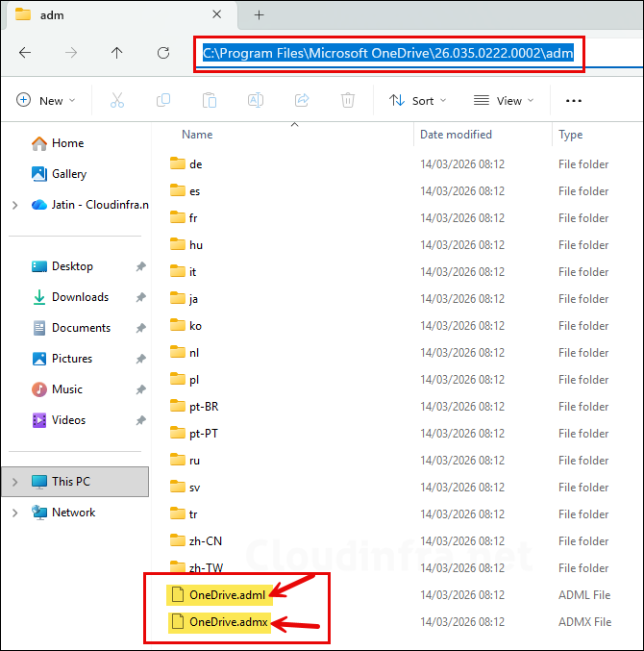This screenshot has width=644, height=651.
Task: Select Jatin - Cloudinfra OneDrive entry
Action: (x=90, y=205)
